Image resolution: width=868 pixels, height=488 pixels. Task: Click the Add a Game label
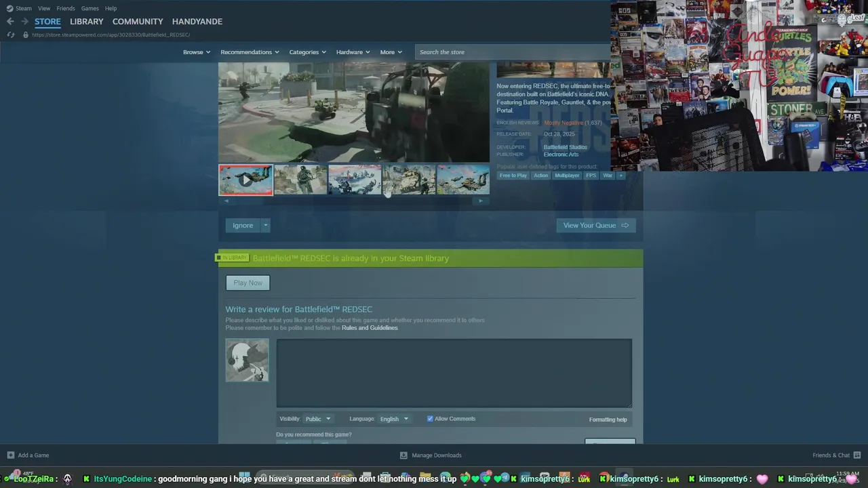[33, 455]
